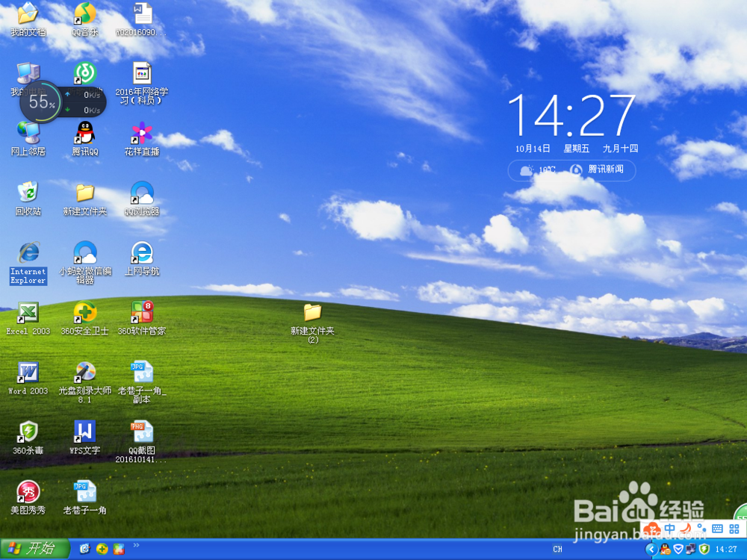This screenshot has width=747, height=560.
Task: Toggle the 中 Chinese/English input mode
Action: (x=670, y=529)
